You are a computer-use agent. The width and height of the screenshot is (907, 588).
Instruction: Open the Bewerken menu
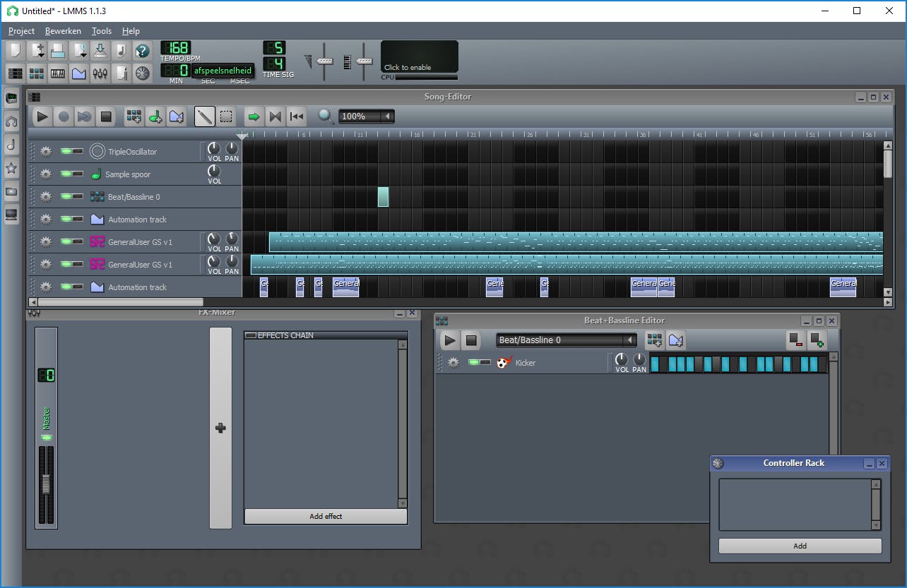pos(63,31)
